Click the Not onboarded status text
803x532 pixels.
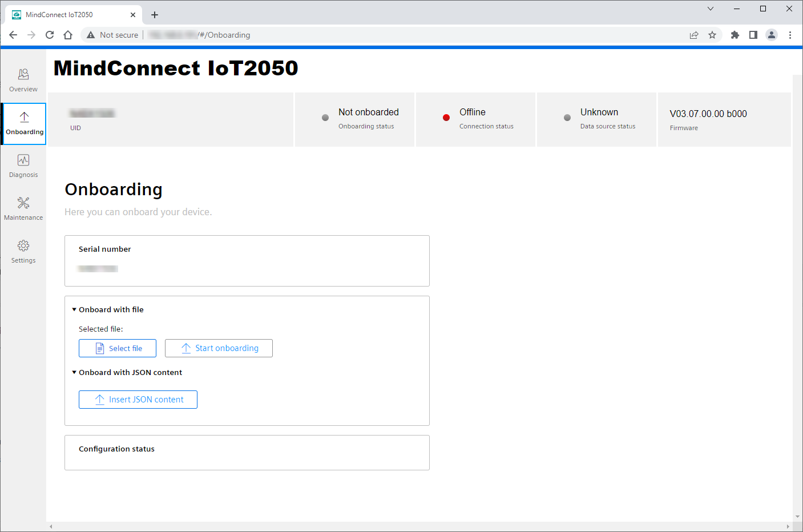coord(369,112)
